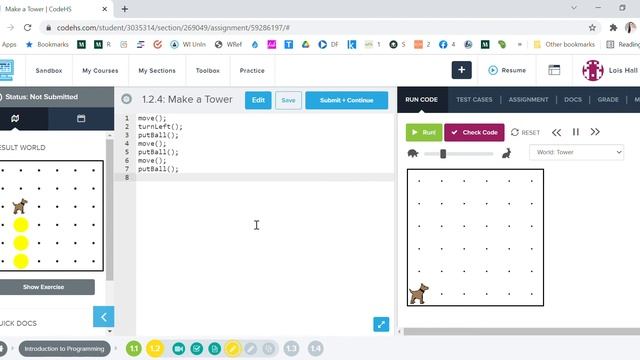Bookmark this page with the star icon

pos(592,28)
